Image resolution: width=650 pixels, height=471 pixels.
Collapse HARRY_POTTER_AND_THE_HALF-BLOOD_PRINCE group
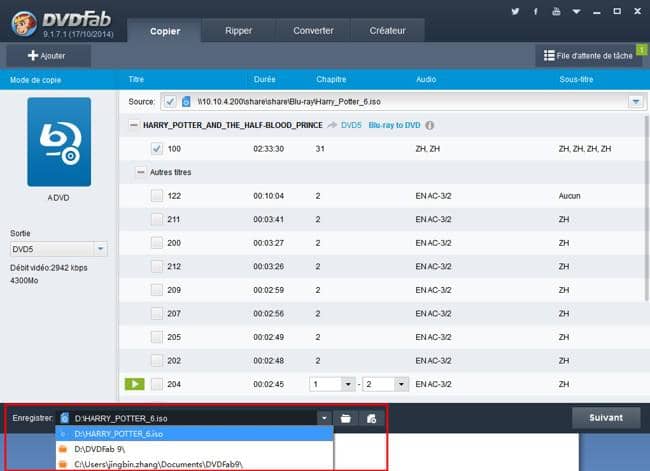pos(133,125)
